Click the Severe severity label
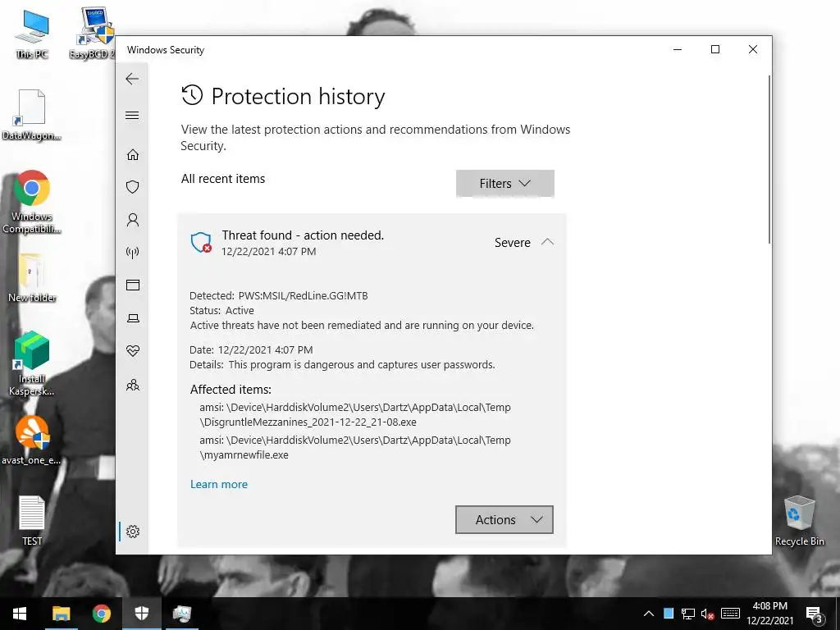This screenshot has width=840, height=630. pos(512,243)
